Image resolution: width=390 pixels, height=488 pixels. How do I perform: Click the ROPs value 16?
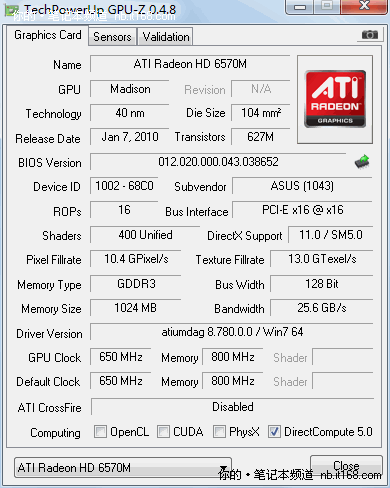124,210
